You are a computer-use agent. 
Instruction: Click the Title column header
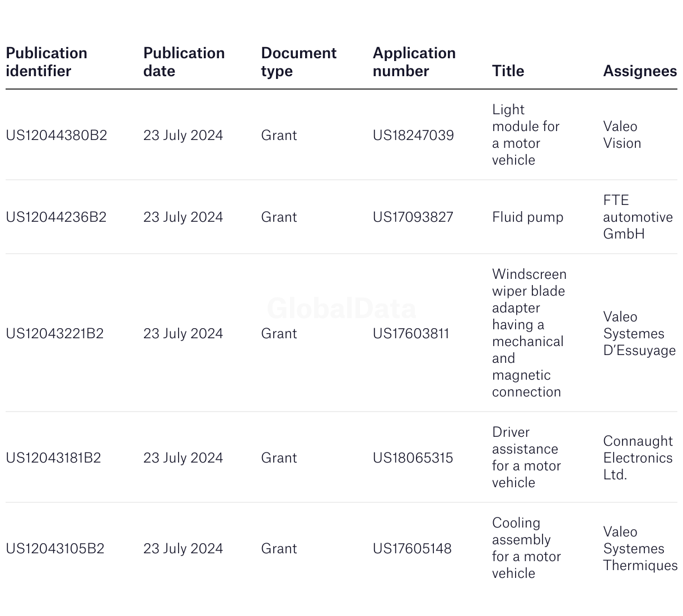(x=508, y=71)
